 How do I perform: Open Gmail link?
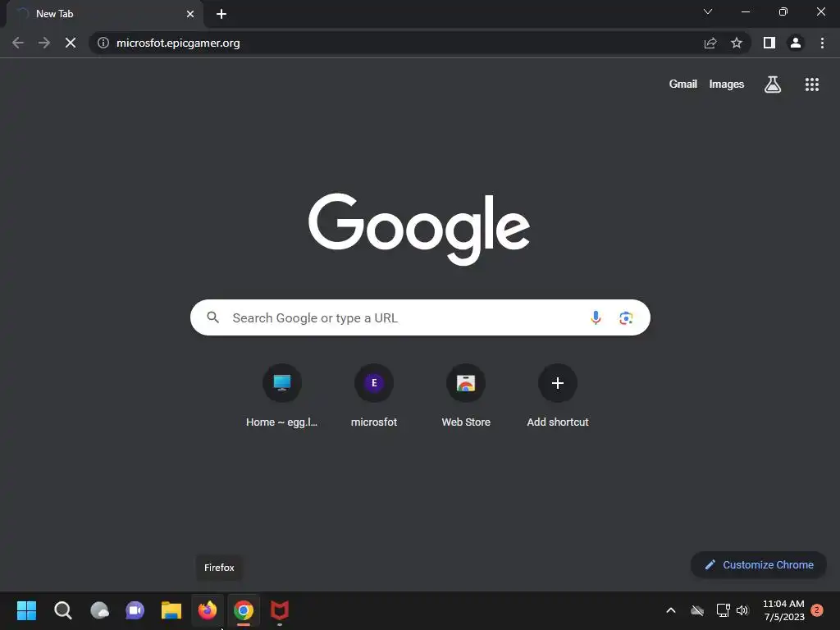point(683,84)
